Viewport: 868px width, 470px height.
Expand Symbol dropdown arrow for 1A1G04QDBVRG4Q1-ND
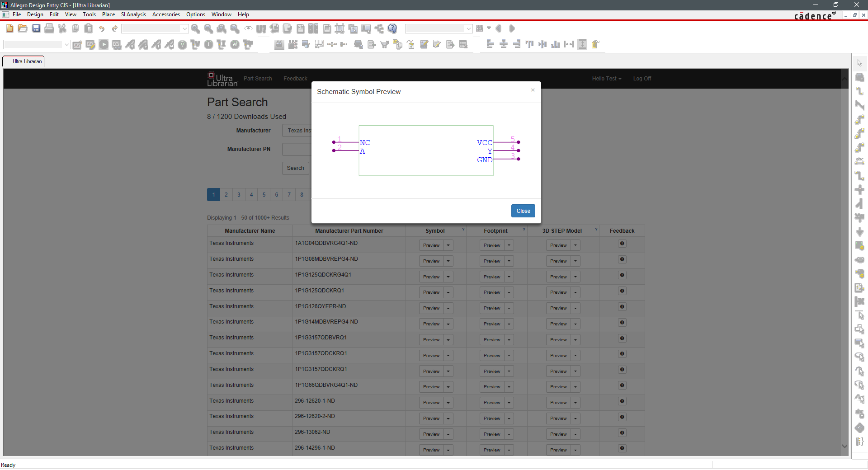[x=448, y=245]
